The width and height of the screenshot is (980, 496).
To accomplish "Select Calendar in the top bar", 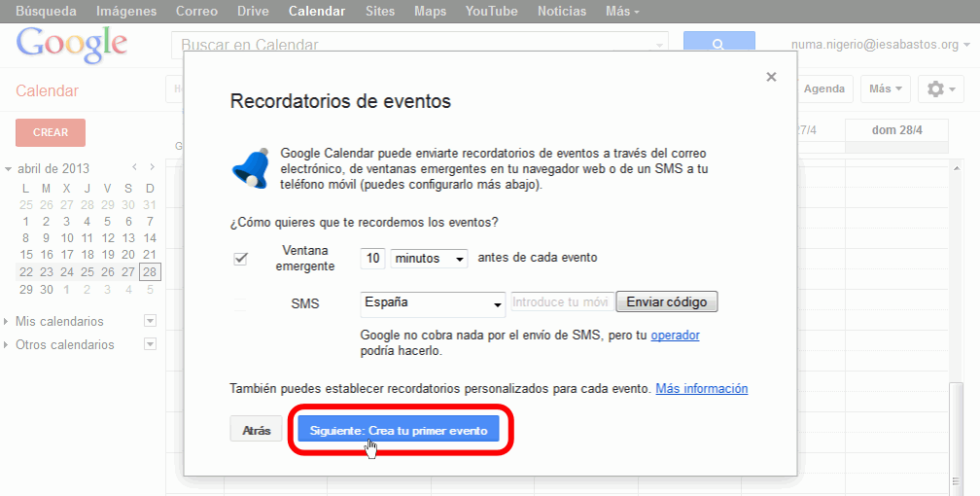I will [317, 11].
